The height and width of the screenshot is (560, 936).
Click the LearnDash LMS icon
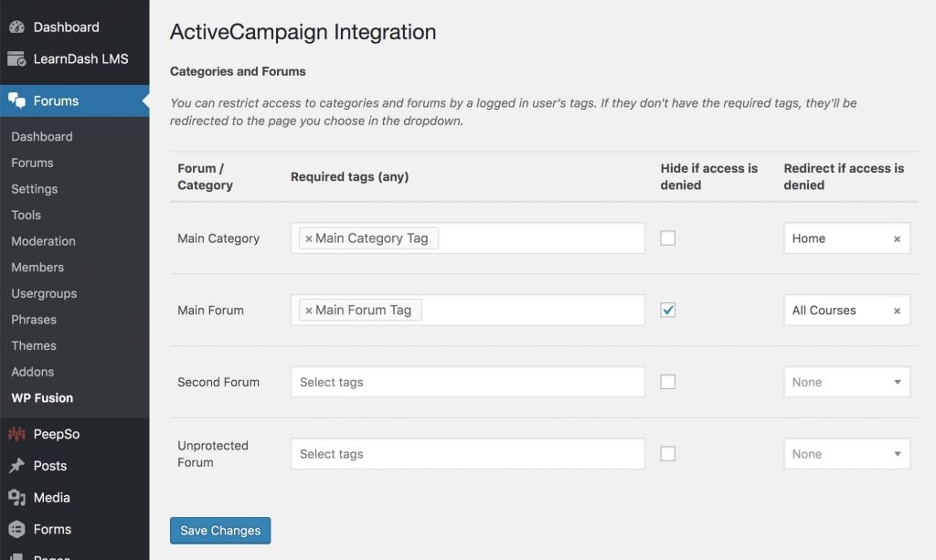(x=16, y=59)
